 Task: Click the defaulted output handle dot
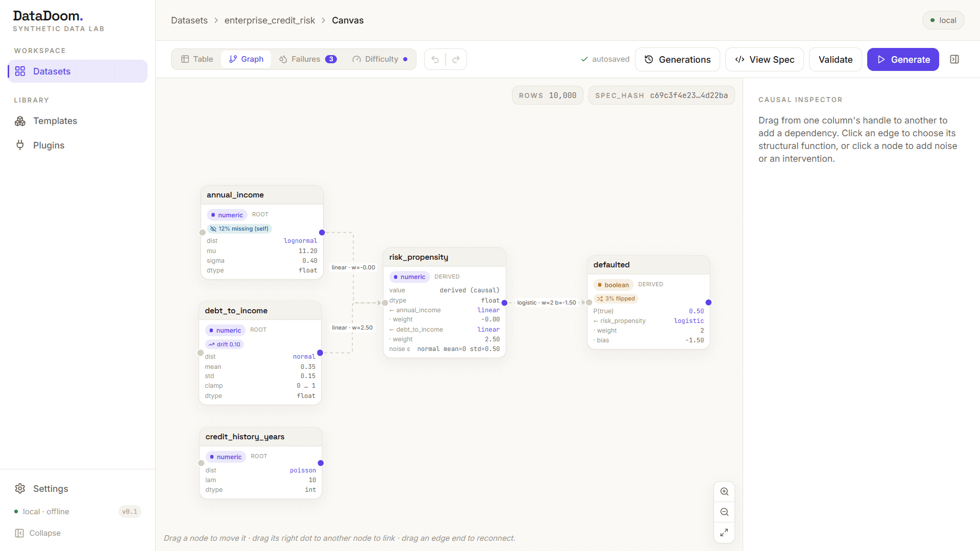pos(708,303)
